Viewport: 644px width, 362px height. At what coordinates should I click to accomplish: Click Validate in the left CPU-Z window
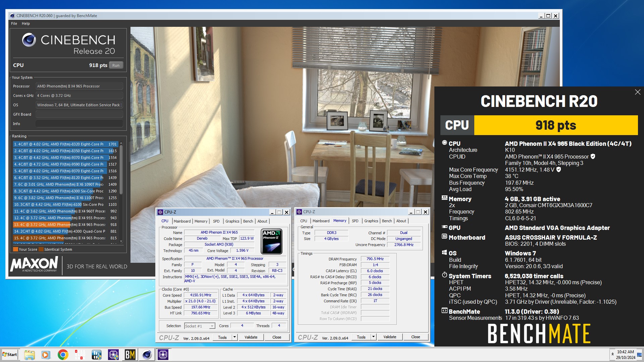[251, 338]
